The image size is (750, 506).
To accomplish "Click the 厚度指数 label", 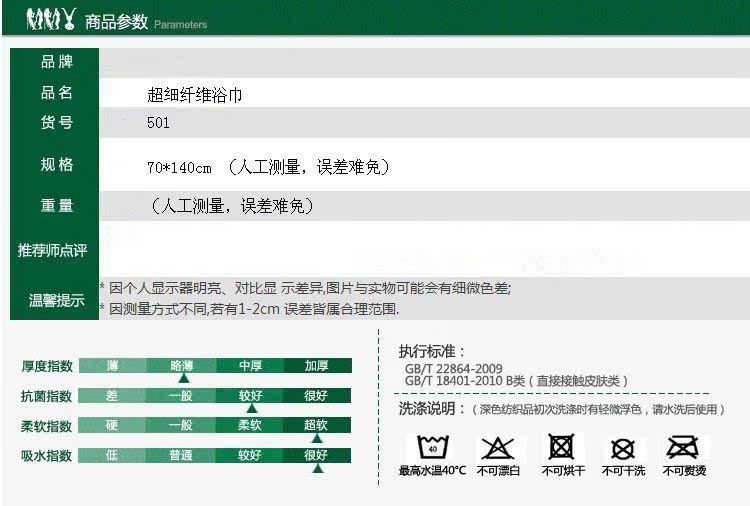I will tap(46, 366).
